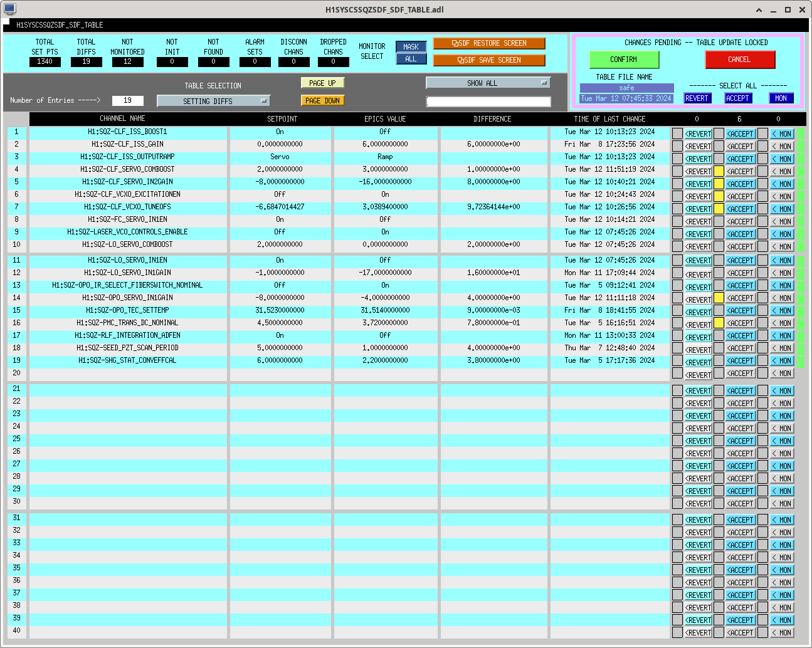Click the green CONFIRM button
812x648 pixels.
click(x=624, y=60)
